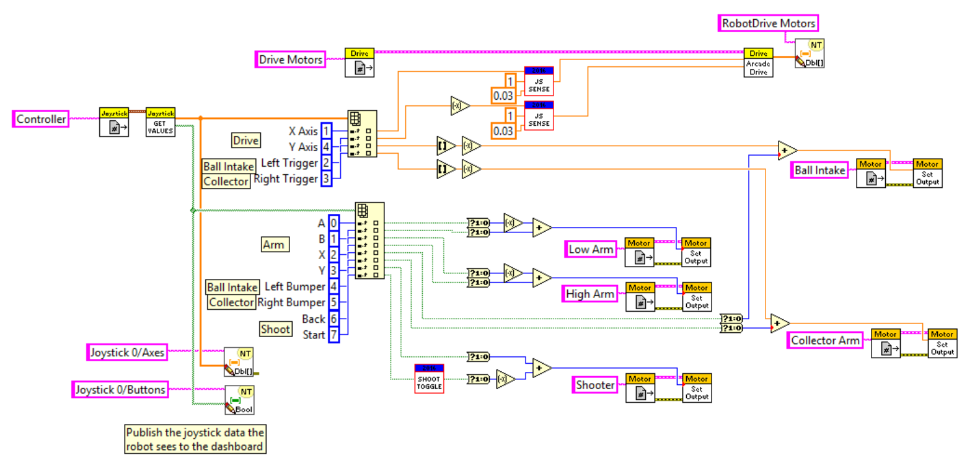Screen dimensions: 980x476
Task: Select the NT Dbl[] node beside Joystick 0/Axes
Action: [239, 362]
